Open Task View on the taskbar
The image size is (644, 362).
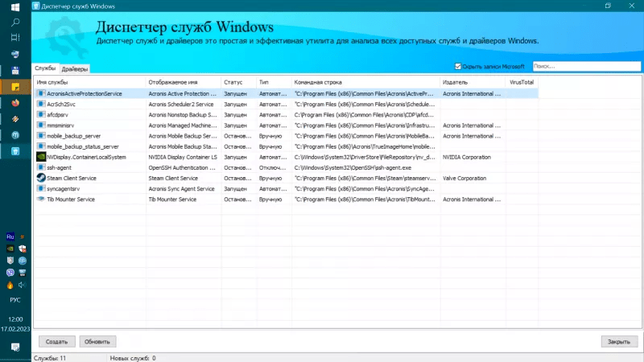[15, 37]
